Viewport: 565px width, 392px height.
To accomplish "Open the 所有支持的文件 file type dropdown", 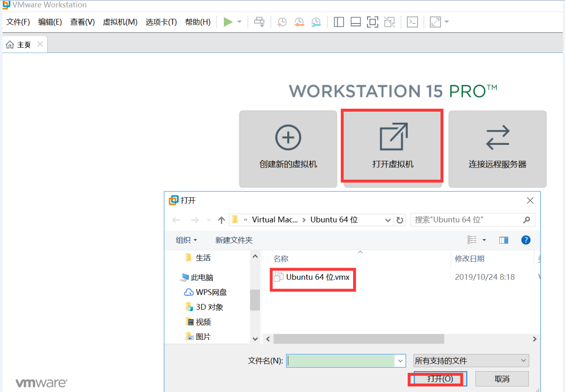I will coord(471,361).
